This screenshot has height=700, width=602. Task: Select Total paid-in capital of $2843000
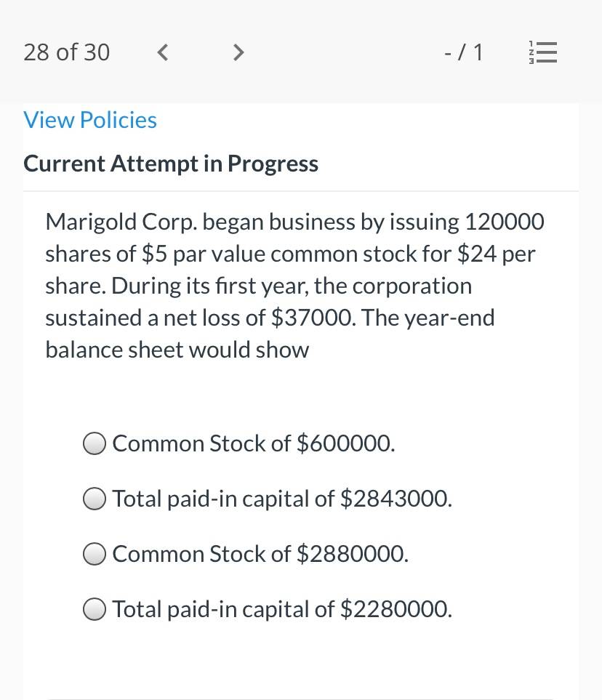95,499
